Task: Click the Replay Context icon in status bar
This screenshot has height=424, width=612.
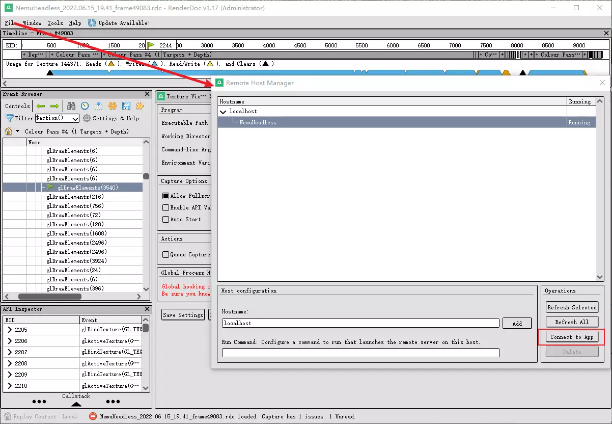Action: 7,416
